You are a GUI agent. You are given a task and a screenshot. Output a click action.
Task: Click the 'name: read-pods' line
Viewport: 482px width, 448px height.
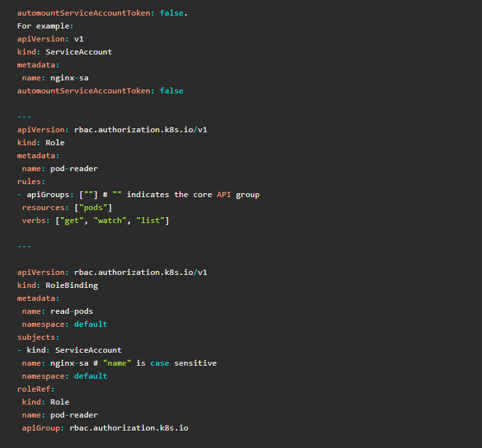tap(58, 311)
